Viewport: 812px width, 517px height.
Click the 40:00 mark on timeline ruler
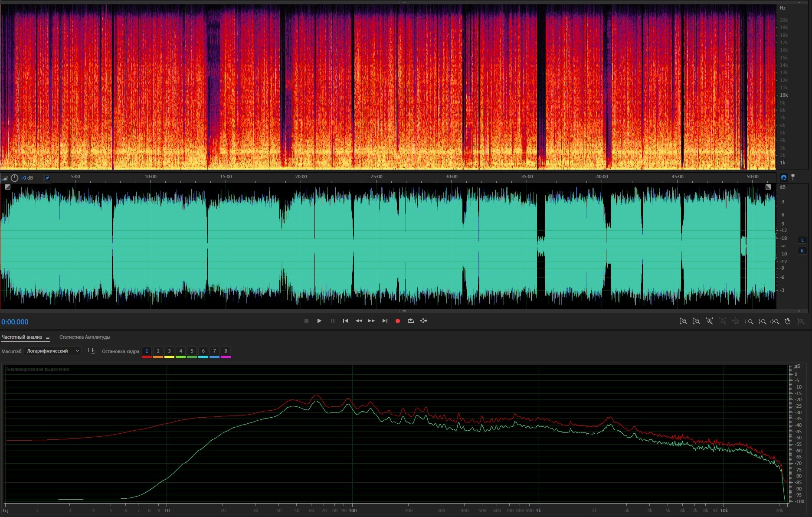tap(602, 177)
